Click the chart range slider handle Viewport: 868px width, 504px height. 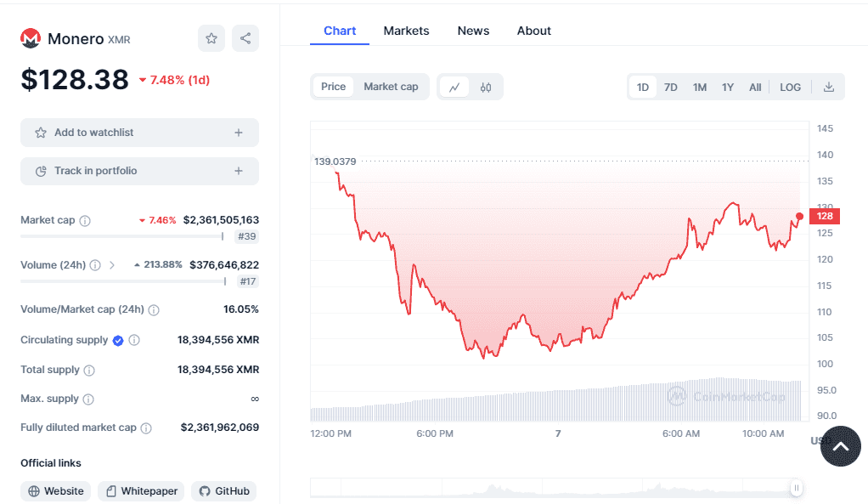click(797, 488)
